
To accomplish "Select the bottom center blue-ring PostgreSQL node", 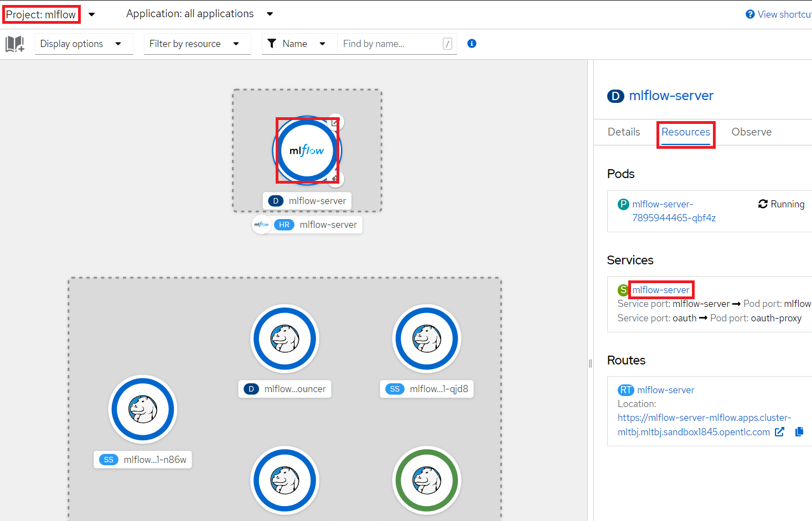I will point(285,480).
